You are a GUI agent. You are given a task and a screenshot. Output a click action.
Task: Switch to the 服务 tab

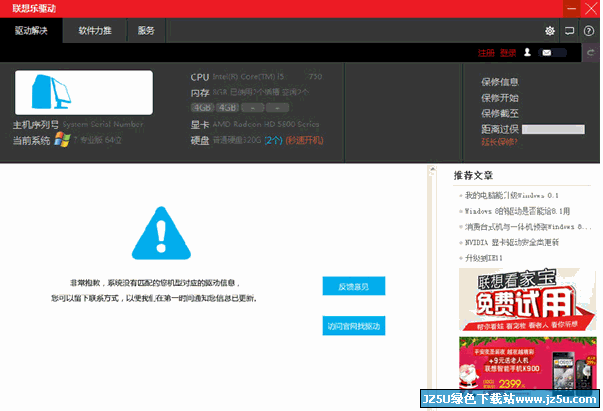146,30
